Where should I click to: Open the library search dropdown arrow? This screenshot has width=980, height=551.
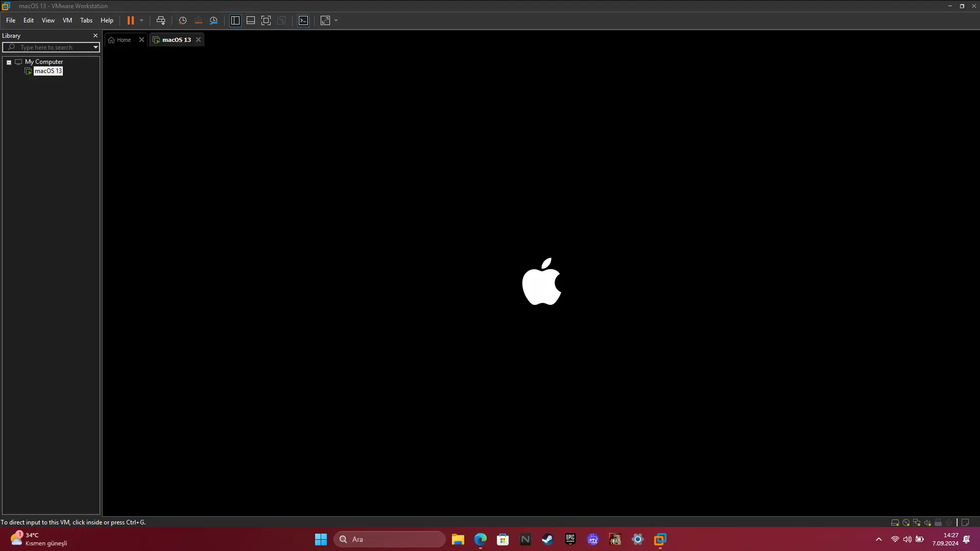95,47
